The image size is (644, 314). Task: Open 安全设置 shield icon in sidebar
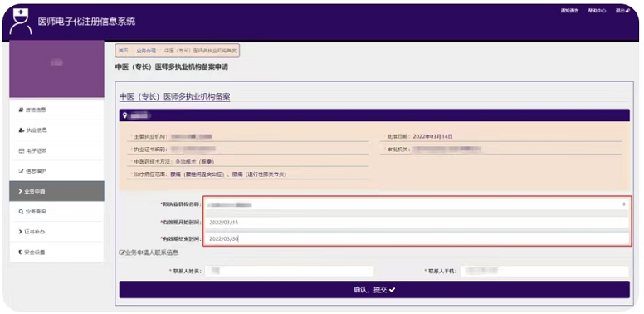[x=21, y=252]
